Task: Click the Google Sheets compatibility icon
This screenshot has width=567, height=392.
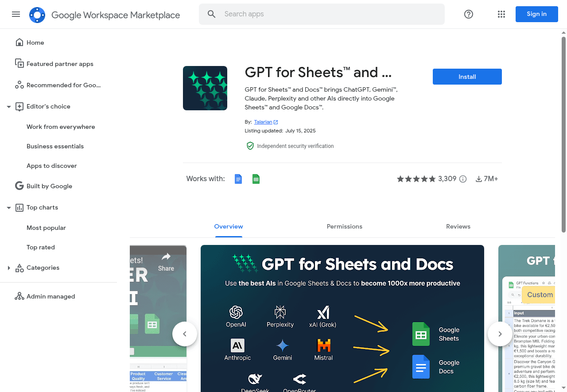Action: pos(256,179)
